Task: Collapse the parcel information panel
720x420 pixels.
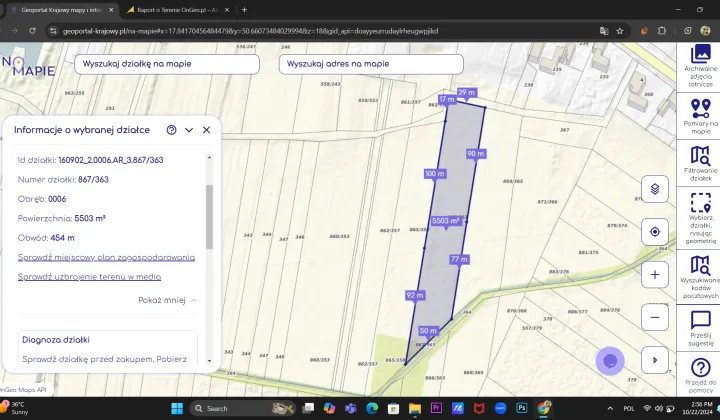Action: click(x=189, y=130)
